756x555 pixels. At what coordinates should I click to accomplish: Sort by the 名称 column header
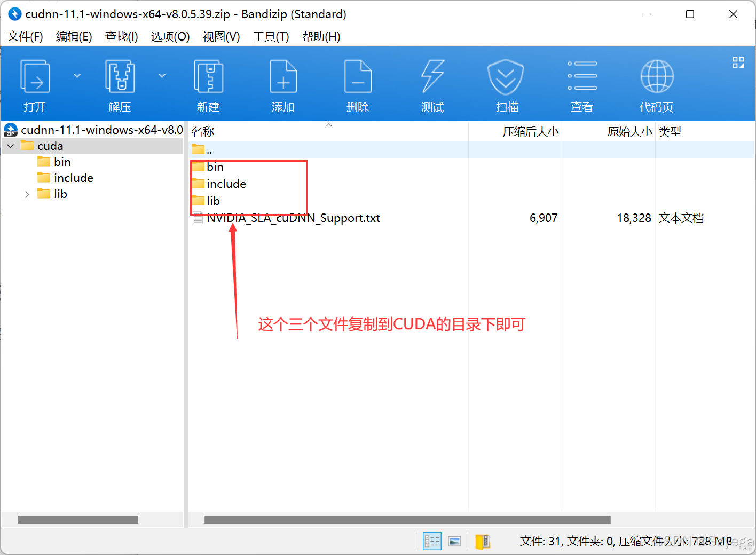[328, 131]
